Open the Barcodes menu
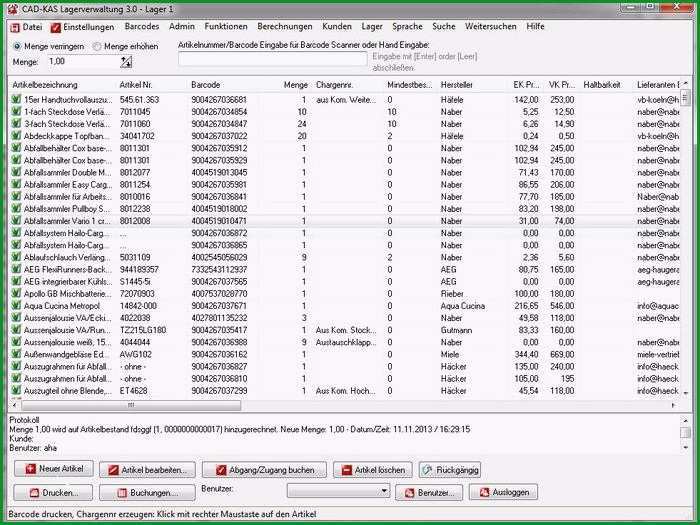The image size is (700, 525). (x=142, y=27)
